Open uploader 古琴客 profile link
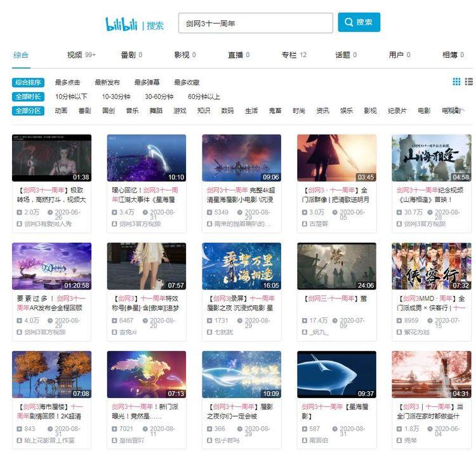The width and height of the screenshot is (476, 454). [319, 224]
